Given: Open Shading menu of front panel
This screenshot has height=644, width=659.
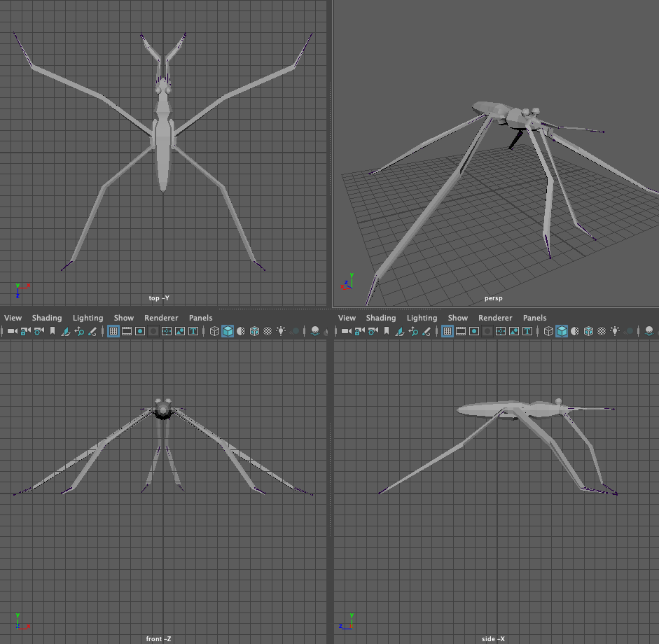Looking at the screenshot, I should [x=47, y=318].
